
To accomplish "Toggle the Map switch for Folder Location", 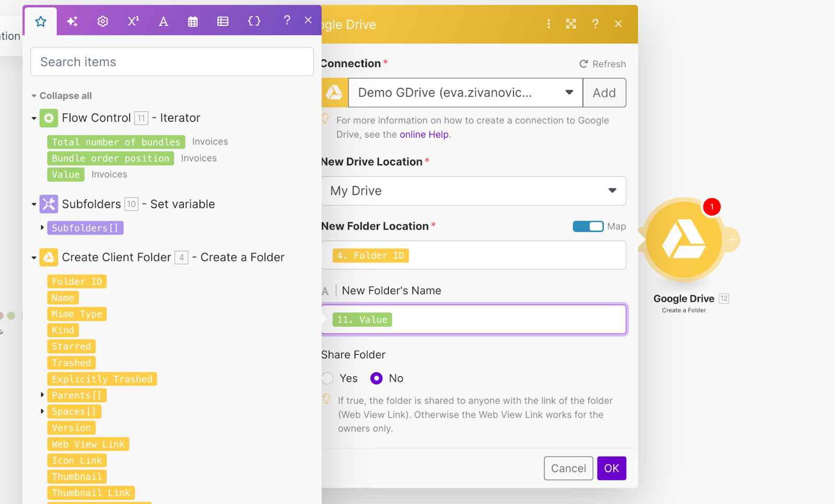I will click(588, 226).
